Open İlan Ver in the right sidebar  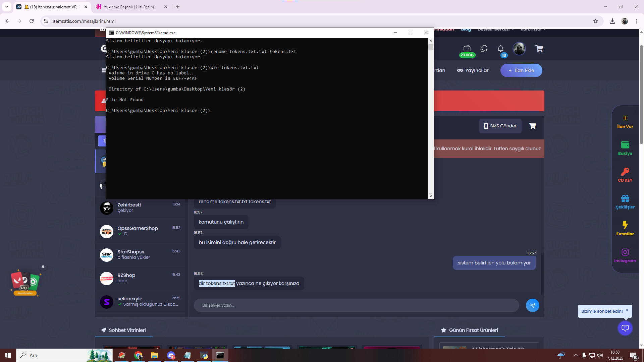625,122
